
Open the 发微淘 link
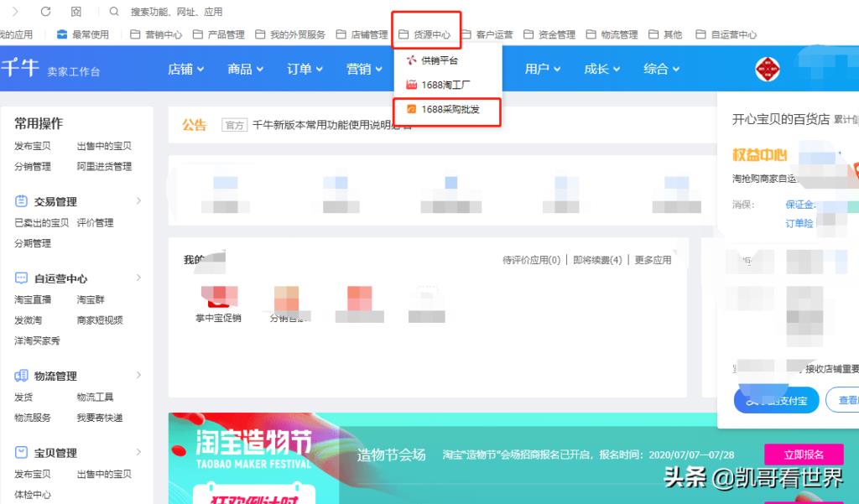28,320
